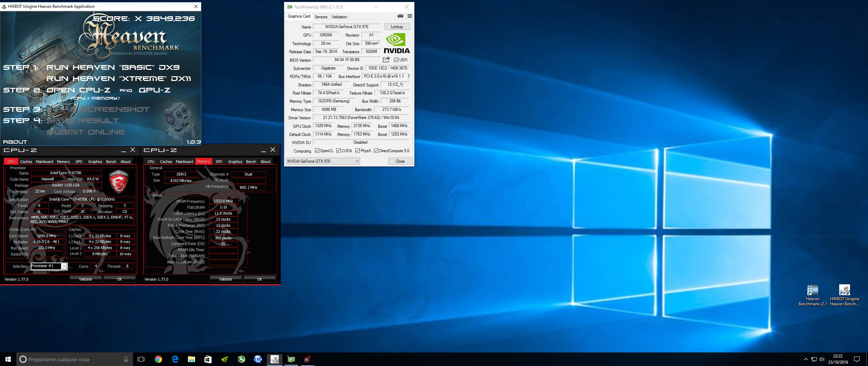Switch to HWBOT Heaven app in taskbar
868x366 pixels.
tap(274, 359)
